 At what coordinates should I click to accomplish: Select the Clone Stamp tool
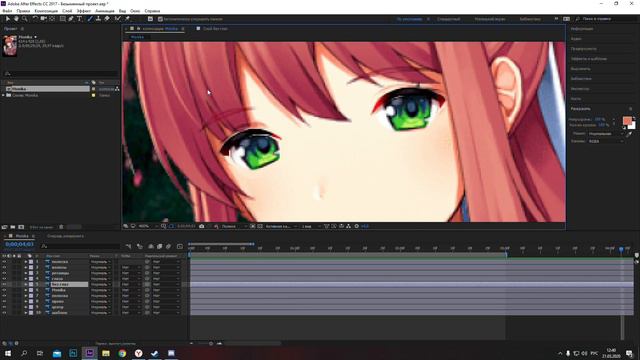[98, 19]
